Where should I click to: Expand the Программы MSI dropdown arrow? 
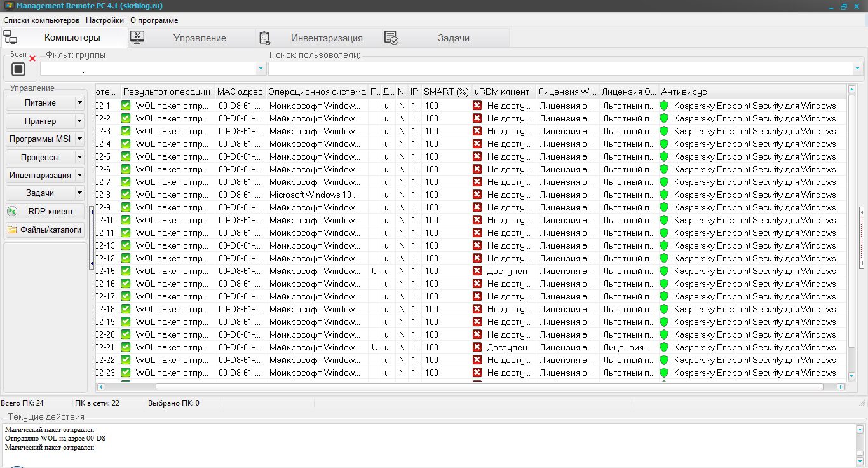(79, 139)
